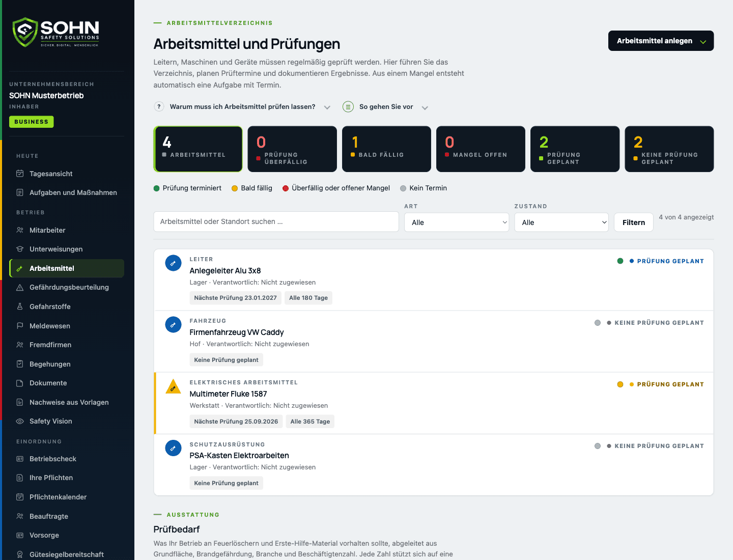This screenshot has width=733, height=560.
Task: Click the green BUSINESS badge
Action: pos(31,122)
